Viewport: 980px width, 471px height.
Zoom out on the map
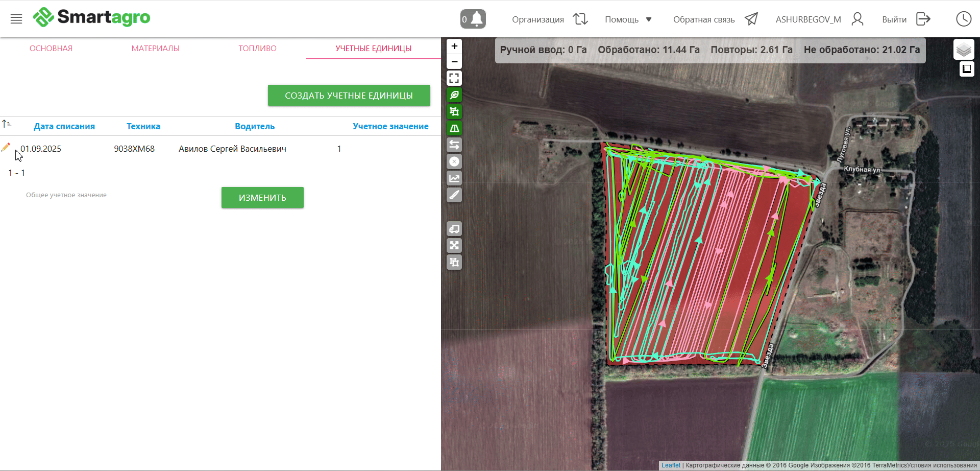tap(454, 62)
